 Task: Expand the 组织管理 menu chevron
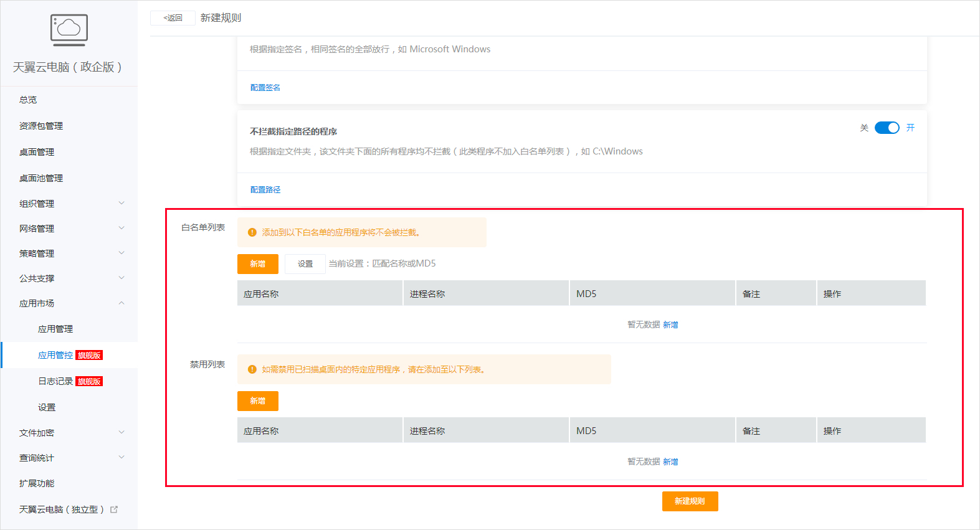point(121,203)
